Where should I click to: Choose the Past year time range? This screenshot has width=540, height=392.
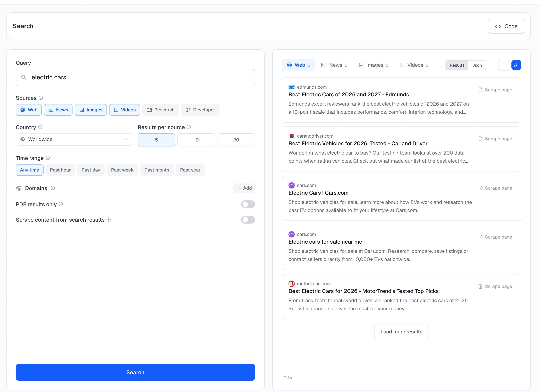coord(190,170)
